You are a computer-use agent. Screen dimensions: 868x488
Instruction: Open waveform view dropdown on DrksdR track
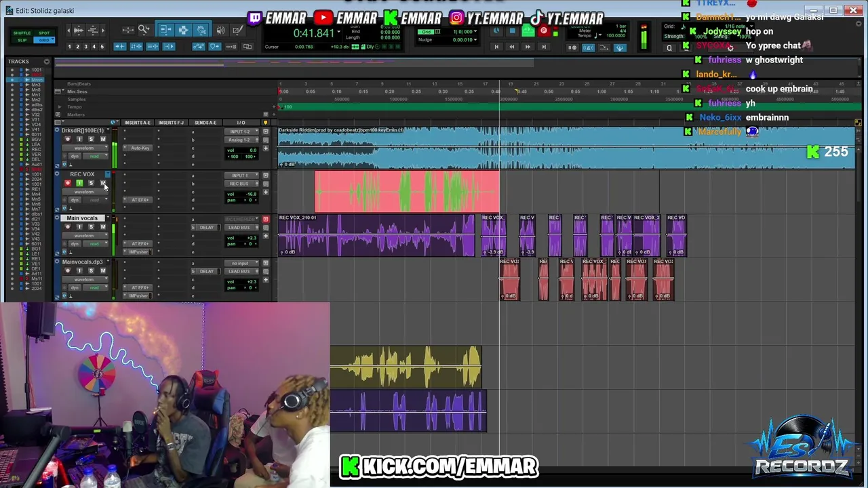pyautogui.click(x=85, y=148)
